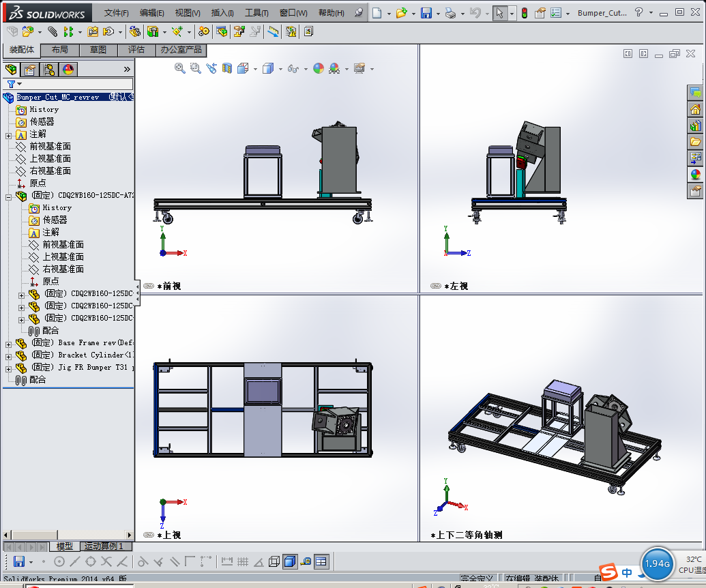Click the Move Component icon

[108, 31]
